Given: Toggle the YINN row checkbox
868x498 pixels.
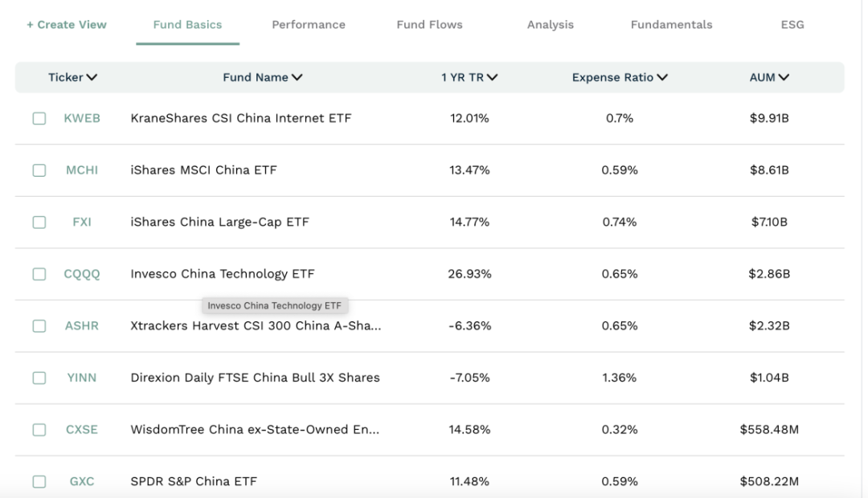Looking at the screenshot, I should (x=39, y=378).
